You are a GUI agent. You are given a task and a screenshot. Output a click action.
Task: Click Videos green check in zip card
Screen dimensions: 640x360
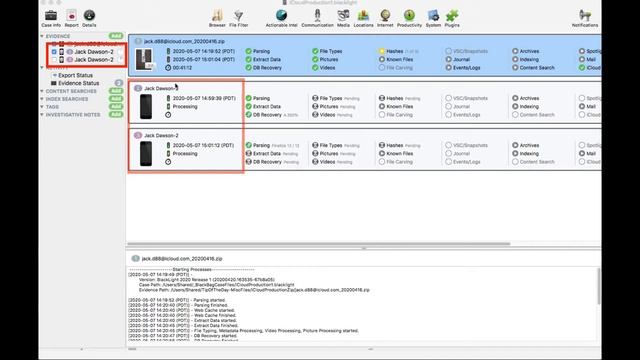[315, 68]
